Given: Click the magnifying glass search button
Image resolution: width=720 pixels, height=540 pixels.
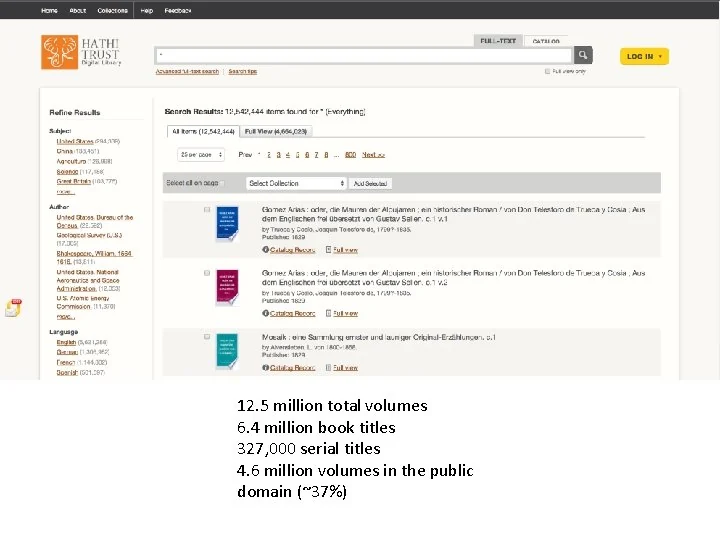Looking at the screenshot, I should point(583,55).
